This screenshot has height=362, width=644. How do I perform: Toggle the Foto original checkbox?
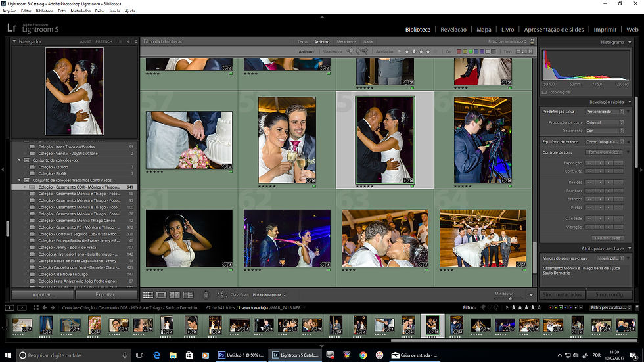(544, 93)
